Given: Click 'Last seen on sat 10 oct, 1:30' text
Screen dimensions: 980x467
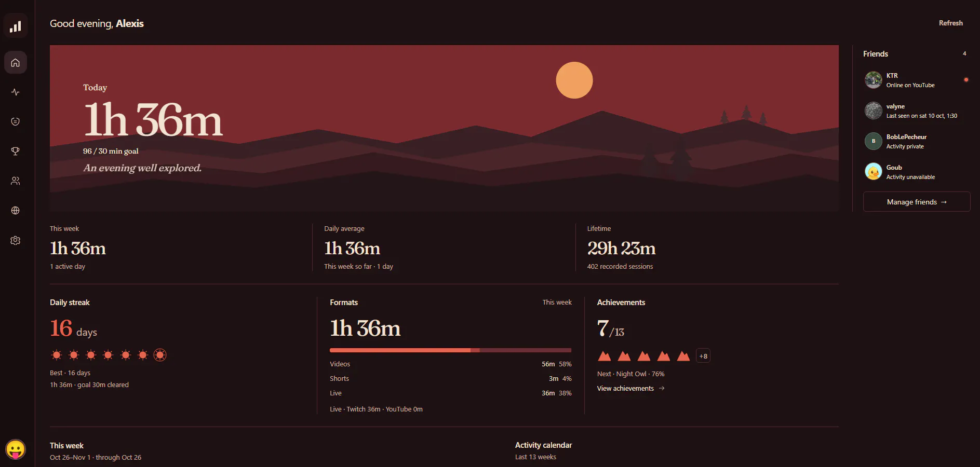Looking at the screenshot, I should pyautogui.click(x=921, y=116).
